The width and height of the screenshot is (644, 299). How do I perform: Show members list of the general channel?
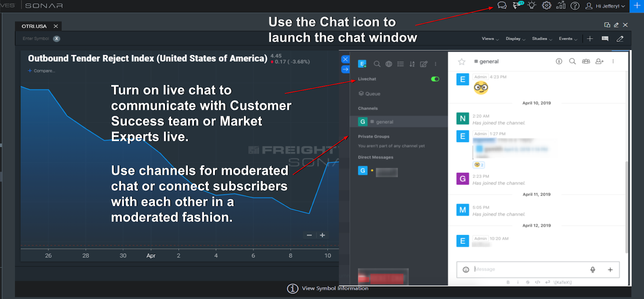click(586, 61)
